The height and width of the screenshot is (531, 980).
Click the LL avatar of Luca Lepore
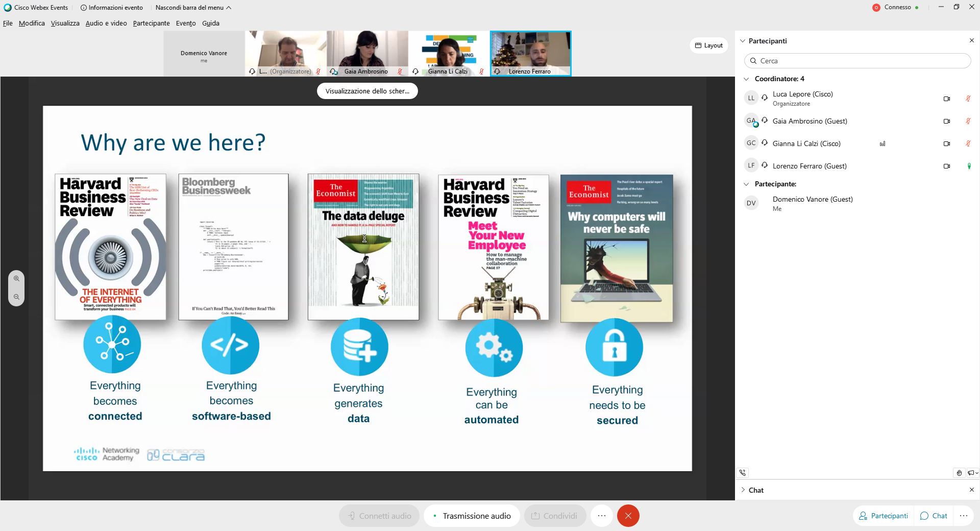click(751, 98)
